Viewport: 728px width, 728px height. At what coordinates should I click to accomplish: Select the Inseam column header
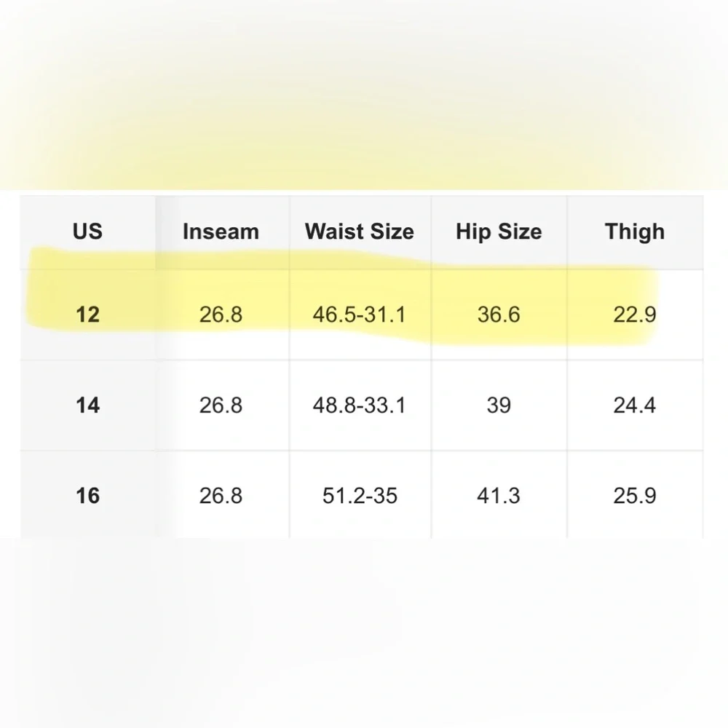(x=221, y=232)
